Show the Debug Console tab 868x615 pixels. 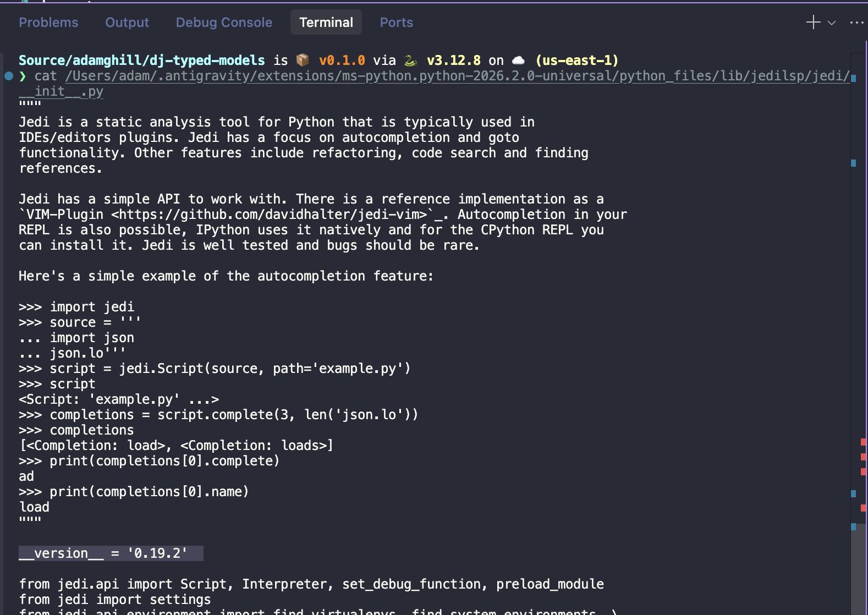click(224, 23)
